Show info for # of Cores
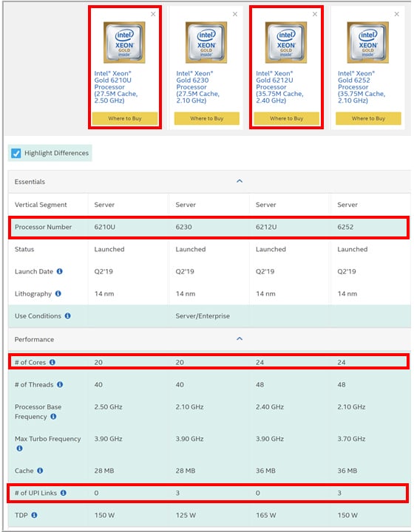The image size is (414, 532). pyautogui.click(x=52, y=362)
